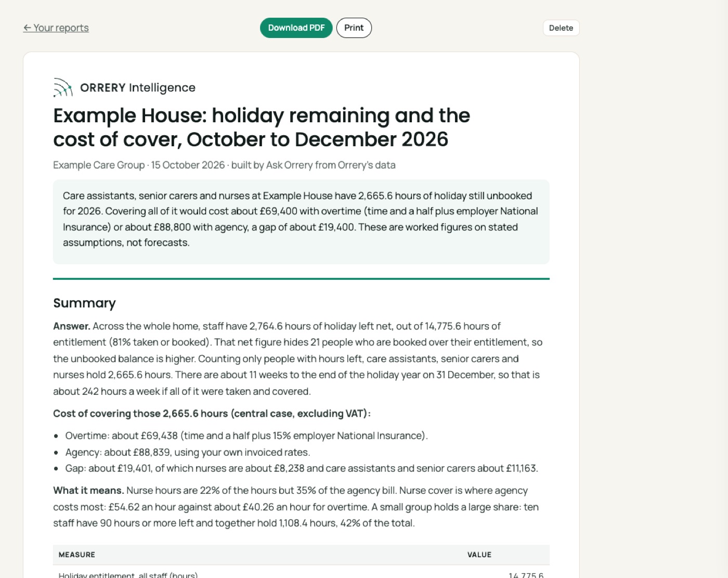Screen dimensions: 728x578
Task: Click the Orrery orbit logo icon
Action: click(63, 87)
